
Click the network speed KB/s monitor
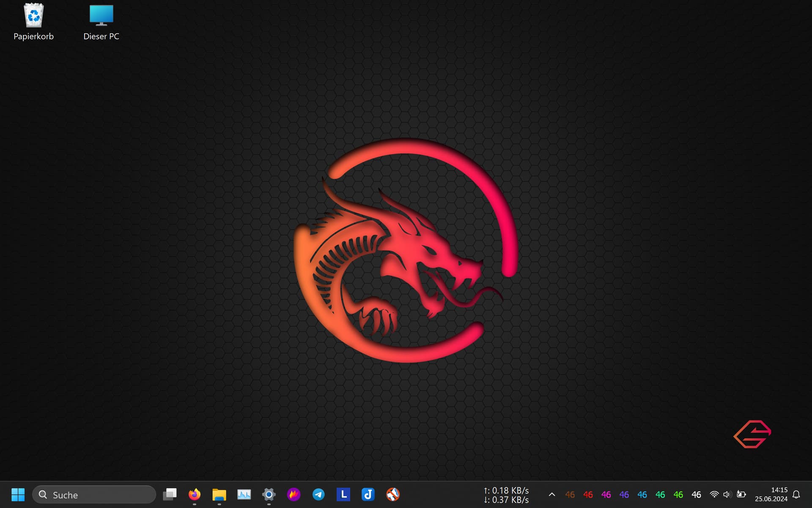tap(506, 495)
